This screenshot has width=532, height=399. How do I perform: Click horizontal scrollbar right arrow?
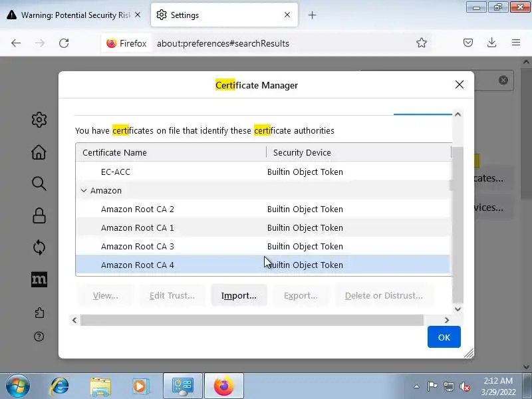pyautogui.click(x=446, y=320)
